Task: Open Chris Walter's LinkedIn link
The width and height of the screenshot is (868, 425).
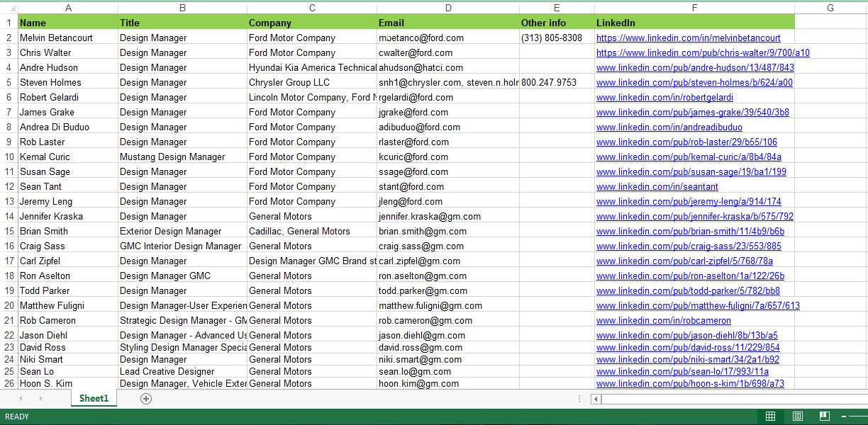Action: pyautogui.click(x=703, y=53)
